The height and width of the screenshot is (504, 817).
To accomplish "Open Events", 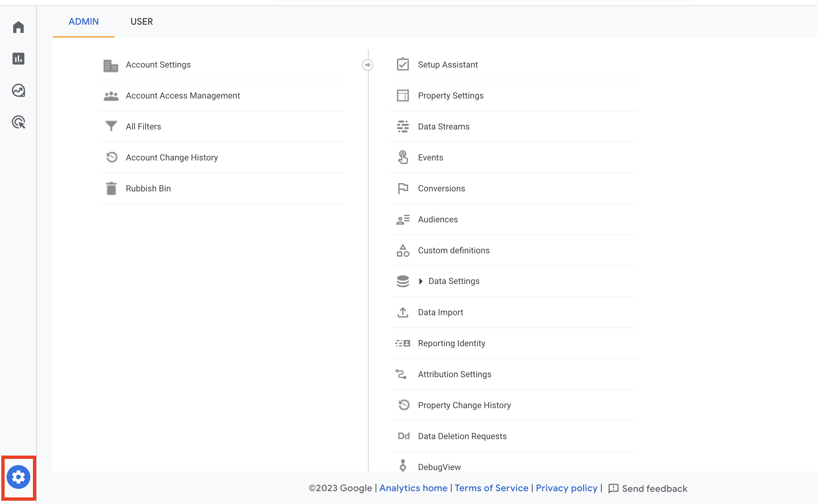I will tap(430, 157).
